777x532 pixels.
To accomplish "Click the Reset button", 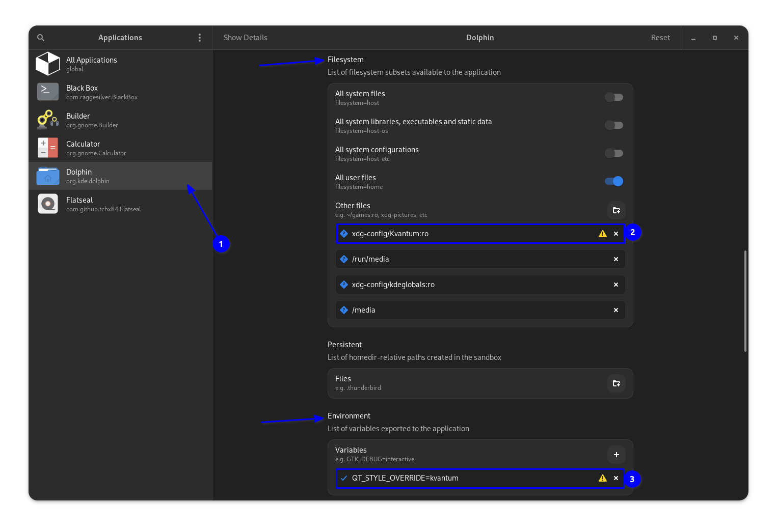I will [660, 37].
